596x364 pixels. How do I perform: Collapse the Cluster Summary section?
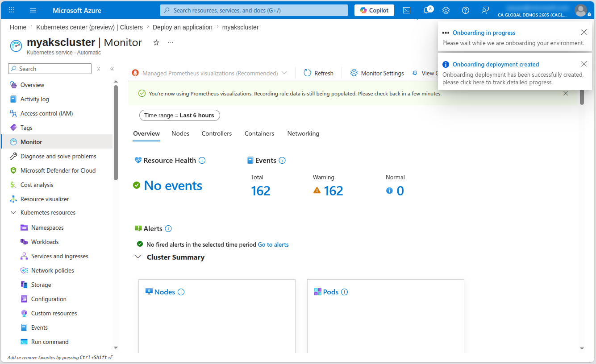[x=138, y=257]
